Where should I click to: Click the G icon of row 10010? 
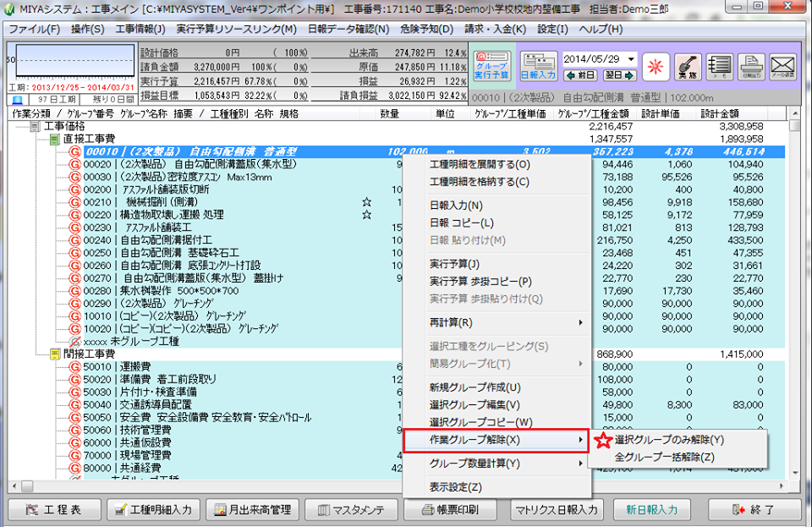point(75,316)
